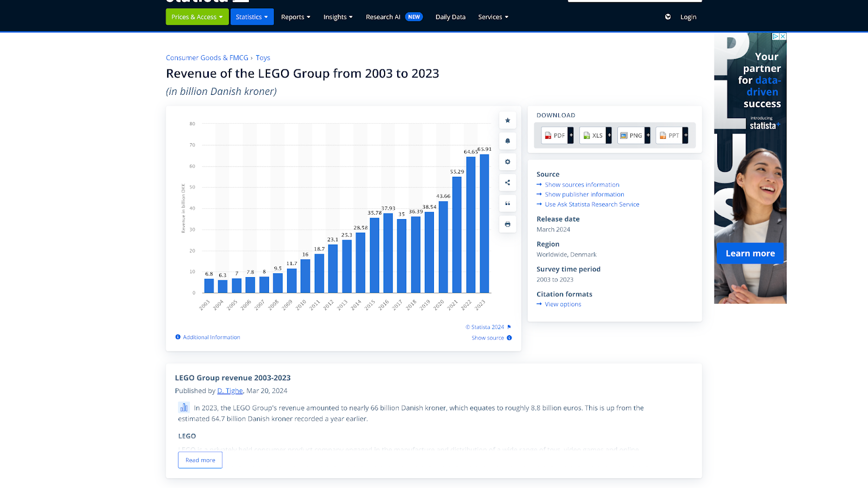Click the plus beside the PDF download

[571, 136]
